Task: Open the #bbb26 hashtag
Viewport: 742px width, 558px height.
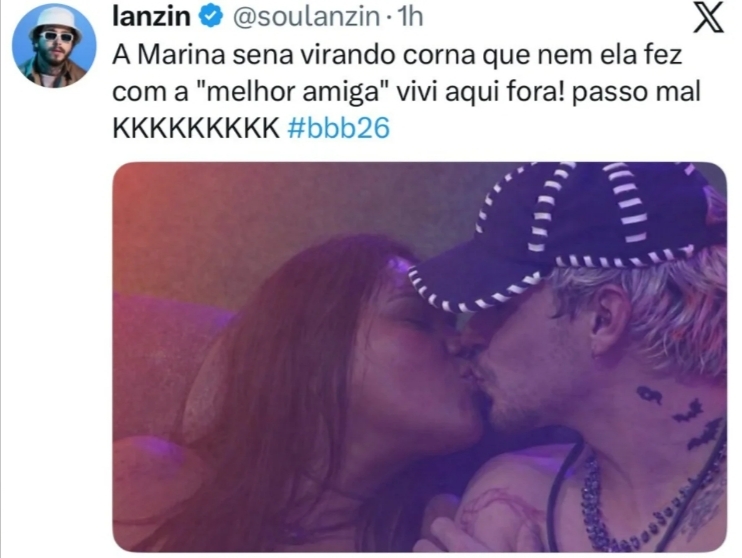Action: (x=339, y=128)
